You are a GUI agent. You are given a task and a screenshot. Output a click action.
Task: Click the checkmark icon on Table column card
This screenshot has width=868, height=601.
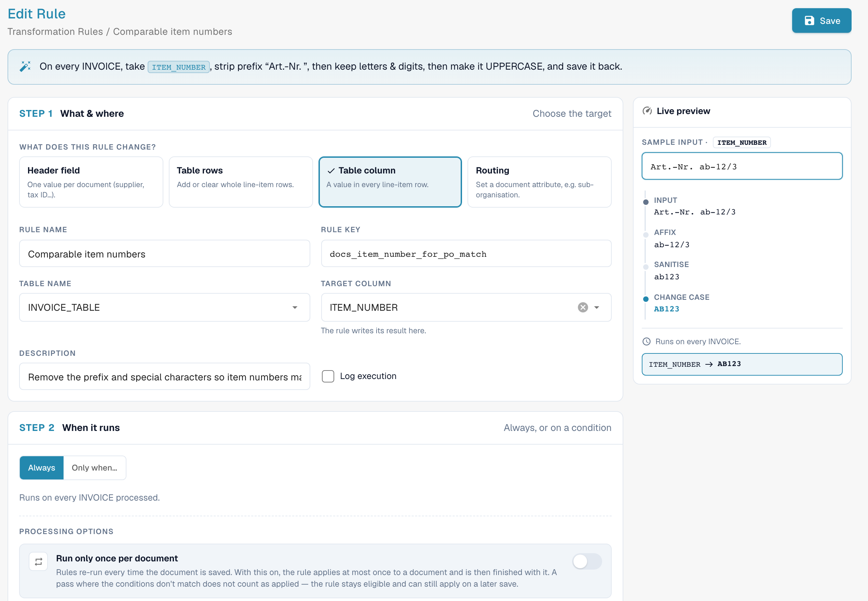pyautogui.click(x=331, y=171)
